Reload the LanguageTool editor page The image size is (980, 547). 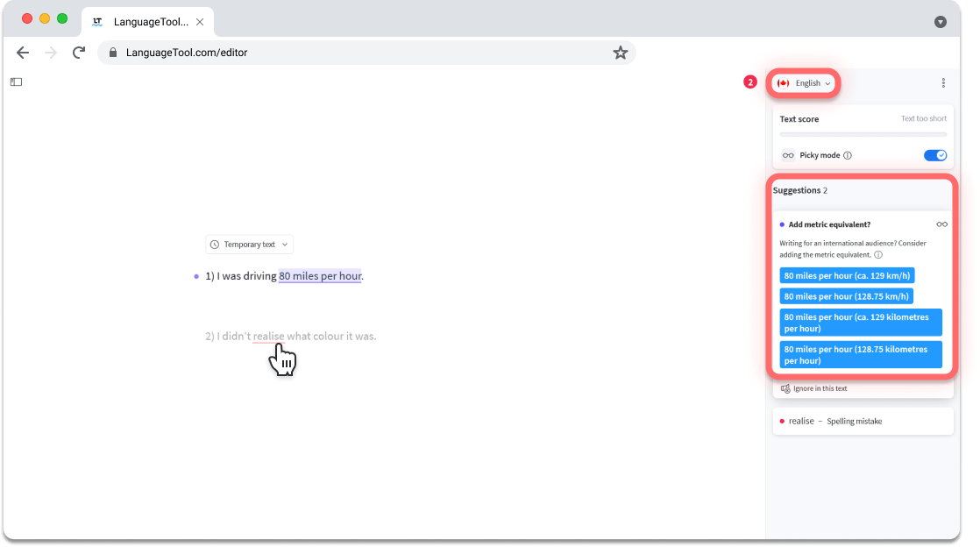tap(79, 53)
